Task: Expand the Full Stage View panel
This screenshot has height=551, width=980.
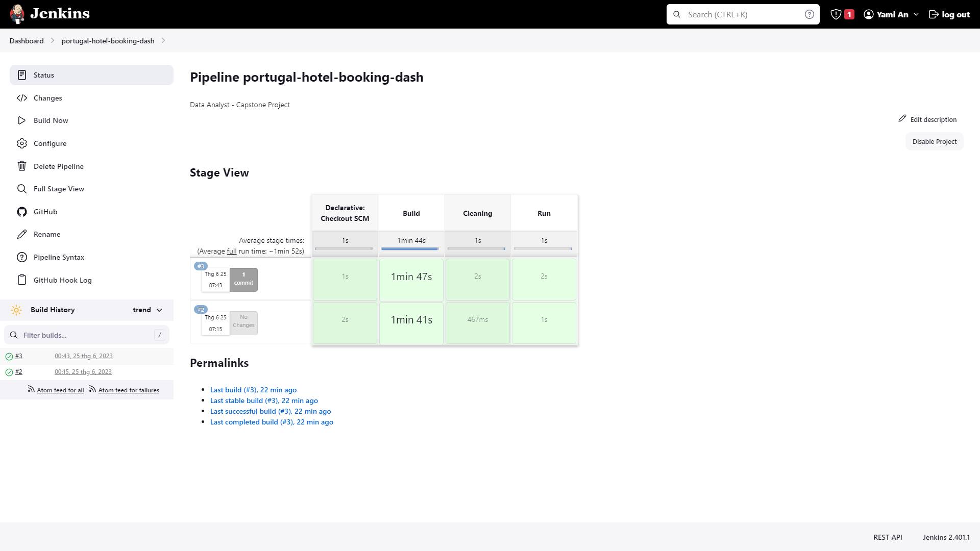Action: (x=59, y=188)
